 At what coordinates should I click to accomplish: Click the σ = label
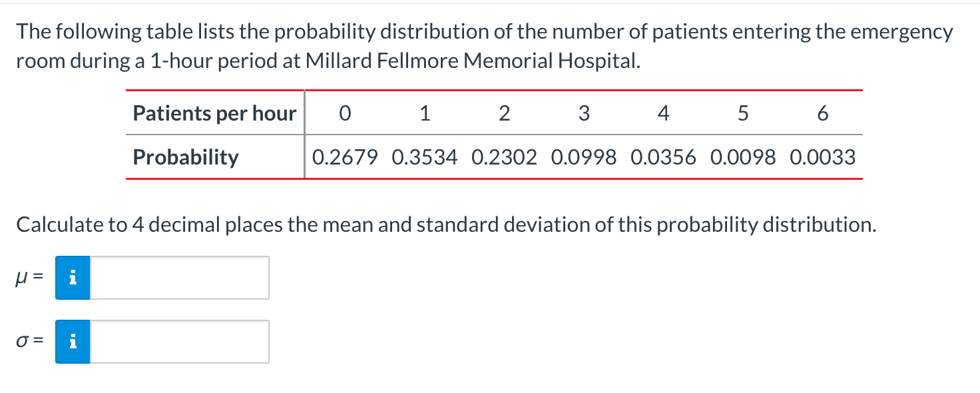pos(28,341)
